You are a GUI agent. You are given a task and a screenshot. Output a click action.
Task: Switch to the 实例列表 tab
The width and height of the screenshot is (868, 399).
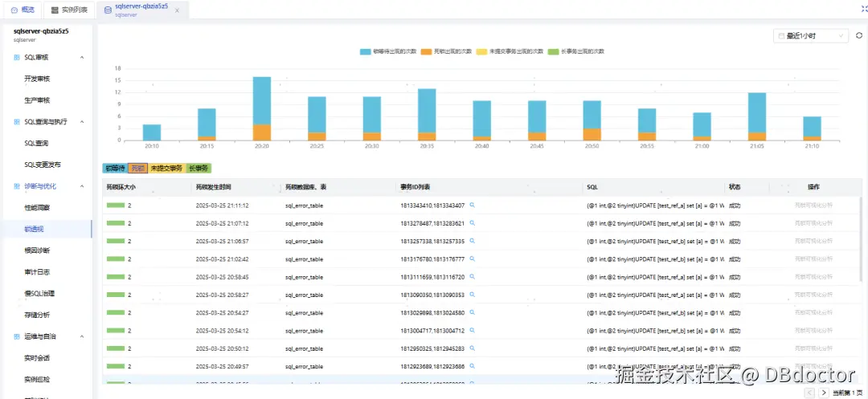point(68,10)
